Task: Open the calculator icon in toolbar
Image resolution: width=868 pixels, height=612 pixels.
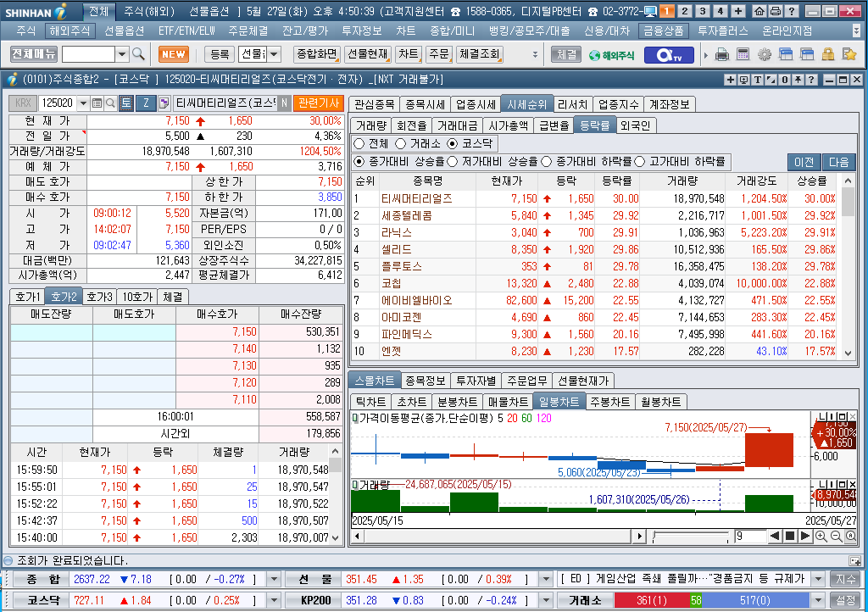Action: pos(743,54)
